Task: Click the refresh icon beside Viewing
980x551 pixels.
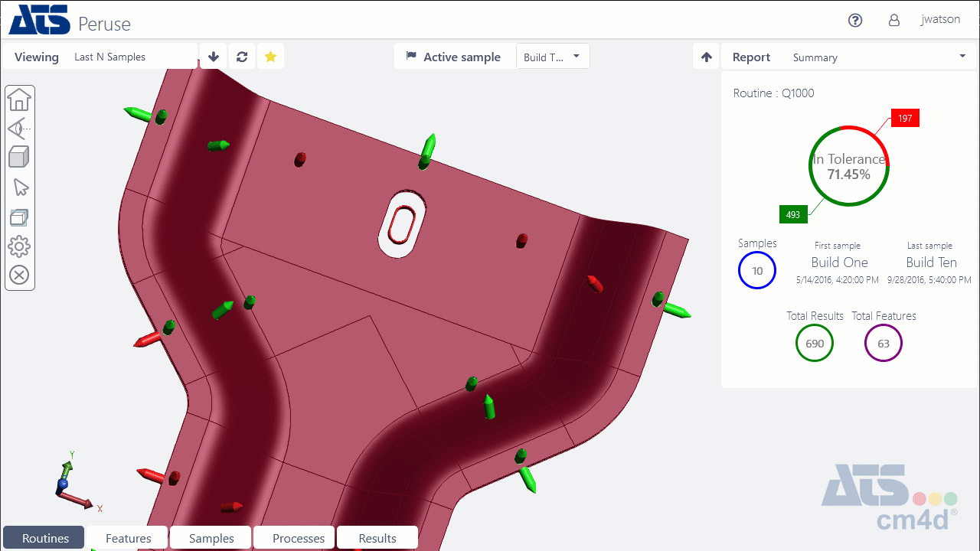Action: (242, 57)
